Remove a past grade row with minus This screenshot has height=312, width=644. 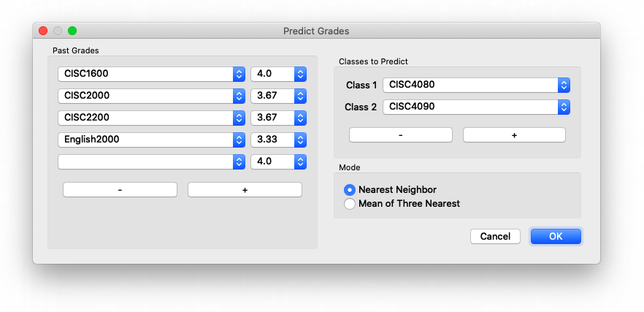(120, 190)
